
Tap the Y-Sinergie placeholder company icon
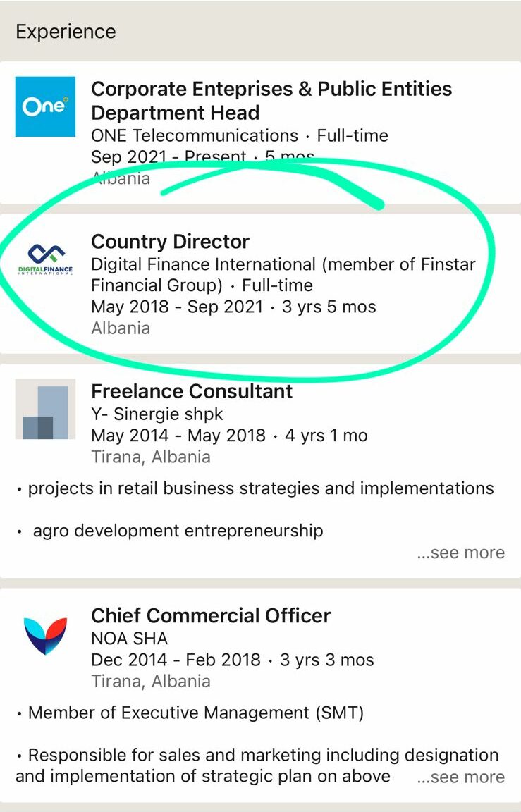45,409
